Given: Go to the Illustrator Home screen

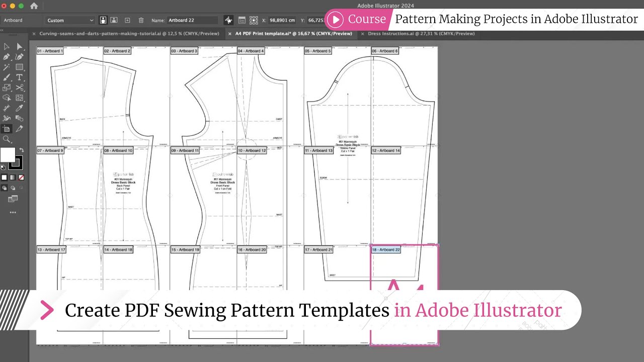Looking at the screenshot, I should pyautogui.click(x=34, y=6).
